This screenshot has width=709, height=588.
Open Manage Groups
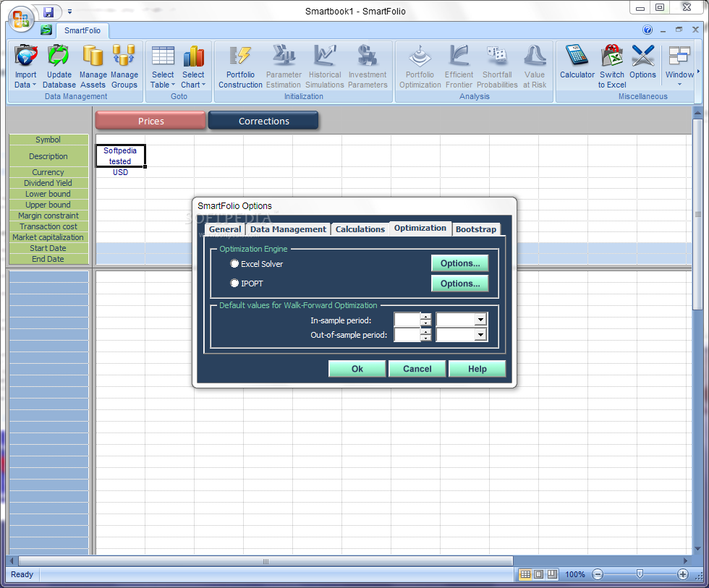point(124,67)
